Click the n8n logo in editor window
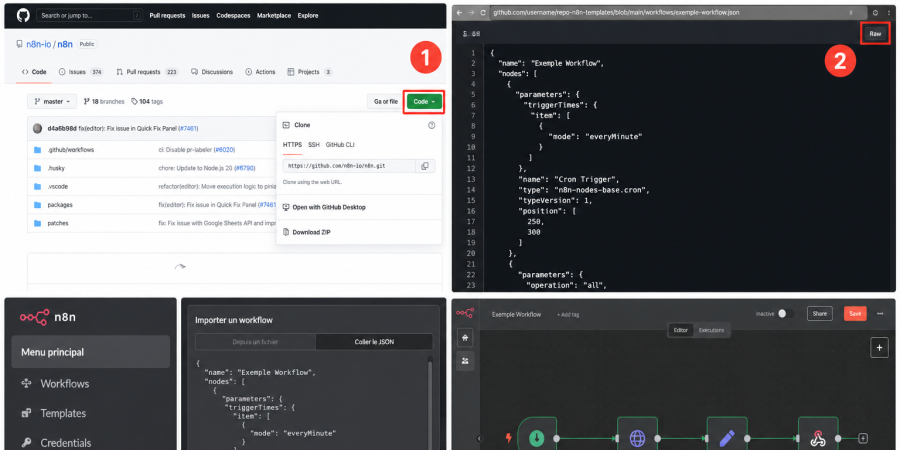 coord(465,313)
